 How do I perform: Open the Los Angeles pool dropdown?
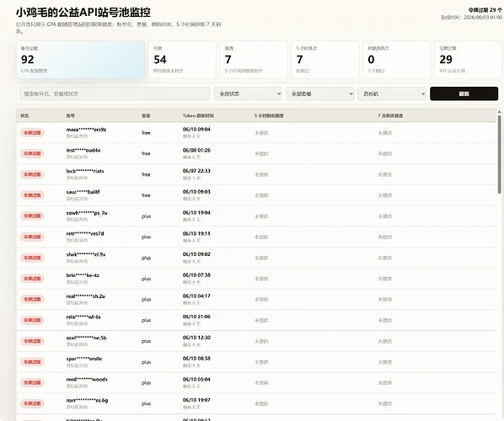[392, 93]
